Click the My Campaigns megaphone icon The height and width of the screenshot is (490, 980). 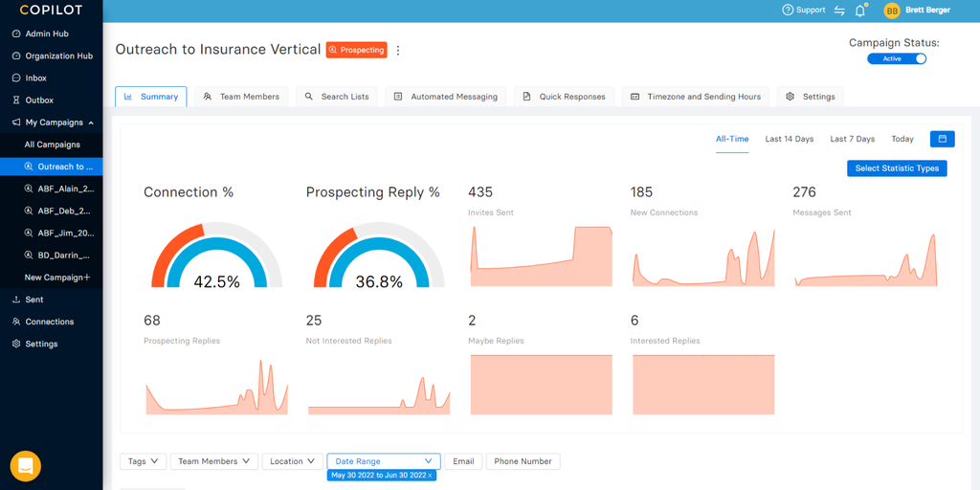[x=16, y=122]
